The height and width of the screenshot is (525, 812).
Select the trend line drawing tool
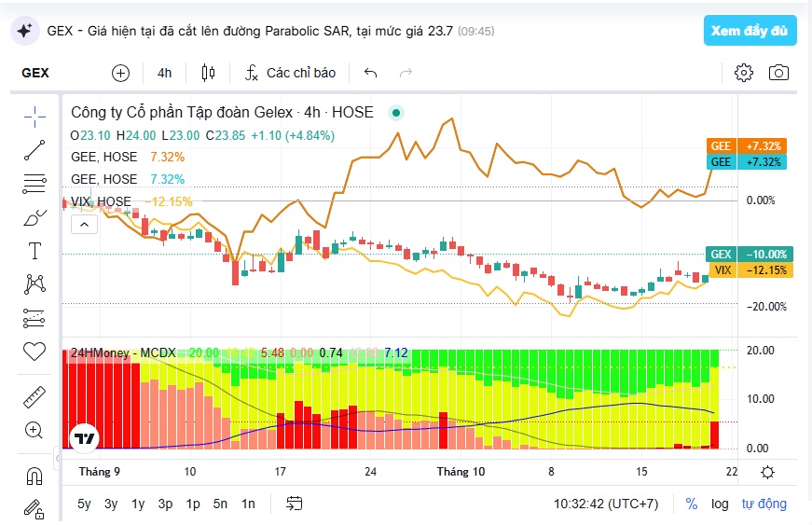tap(34, 150)
